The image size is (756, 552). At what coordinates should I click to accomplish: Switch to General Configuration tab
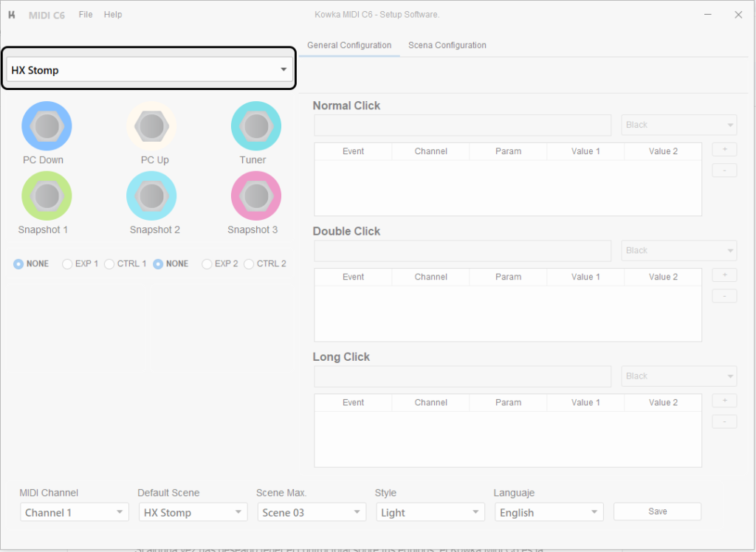pos(349,45)
